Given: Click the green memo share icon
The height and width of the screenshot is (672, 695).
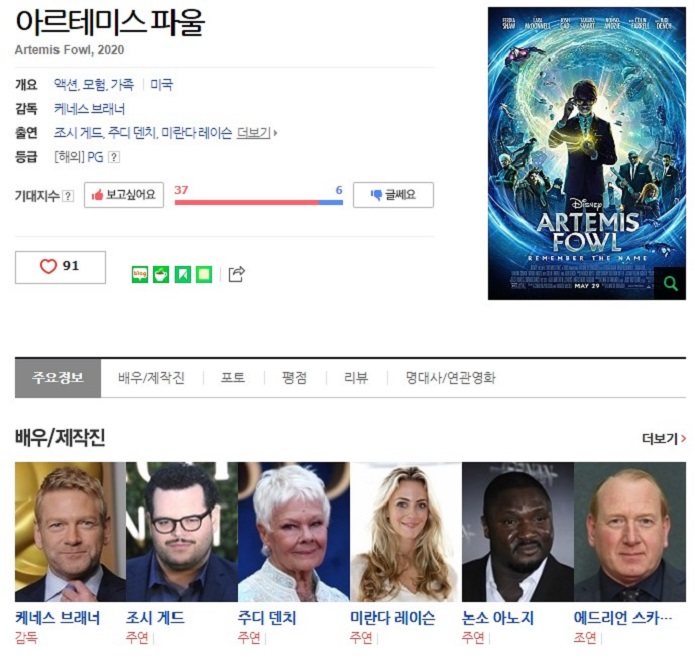Looking at the screenshot, I should click(x=204, y=274).
